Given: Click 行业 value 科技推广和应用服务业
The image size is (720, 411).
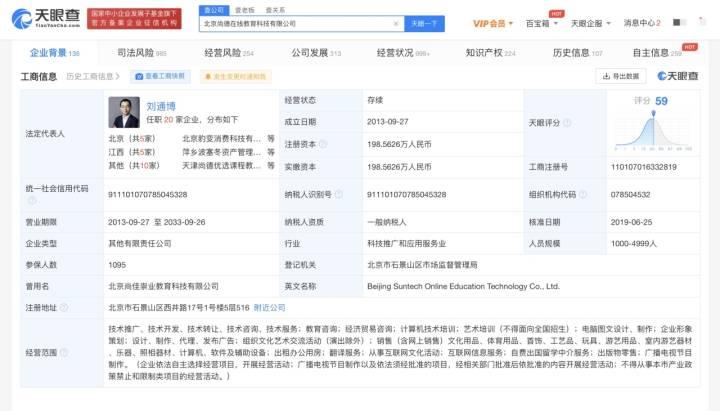Looking at the screenshot, I should 406,243.
